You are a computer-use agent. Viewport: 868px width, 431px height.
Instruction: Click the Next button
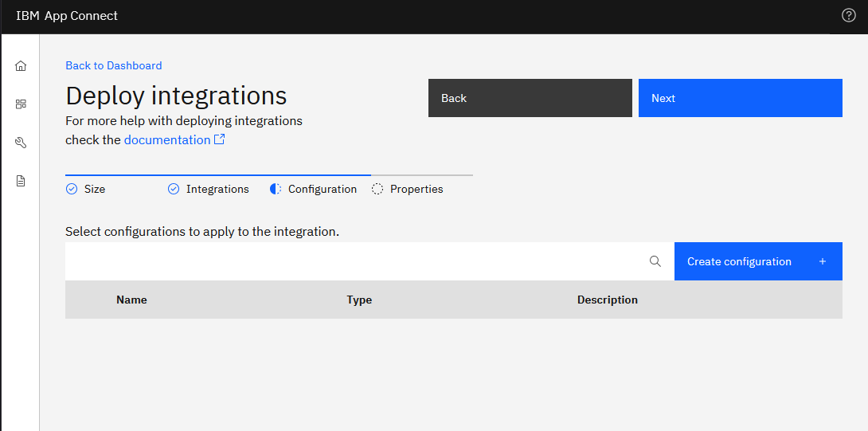point(740,98)
